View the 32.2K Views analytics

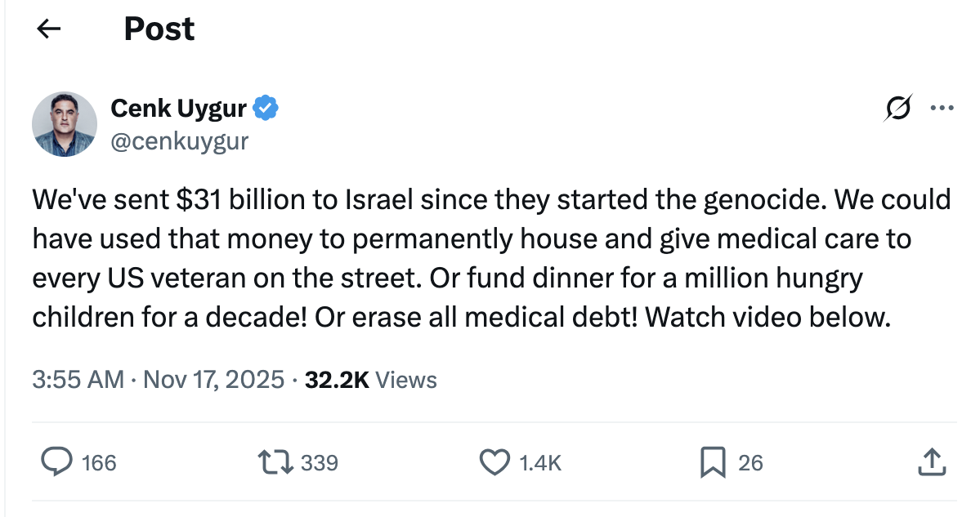tap(370, 379)
